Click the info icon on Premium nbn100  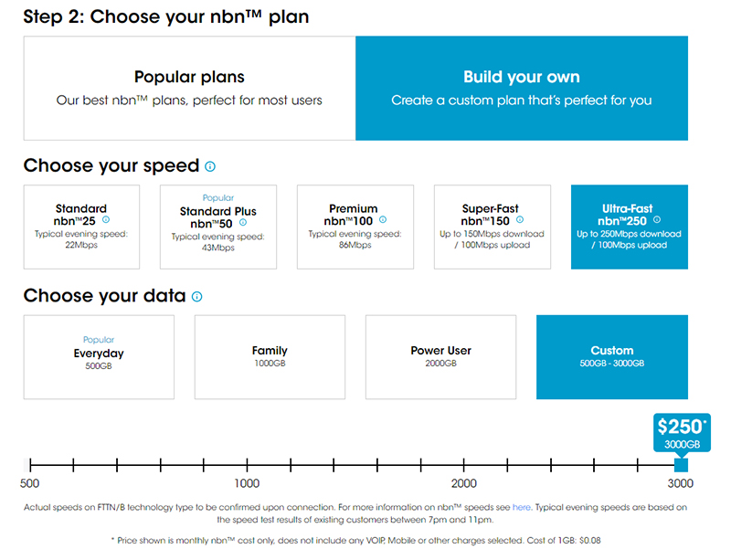click(383, 219)
